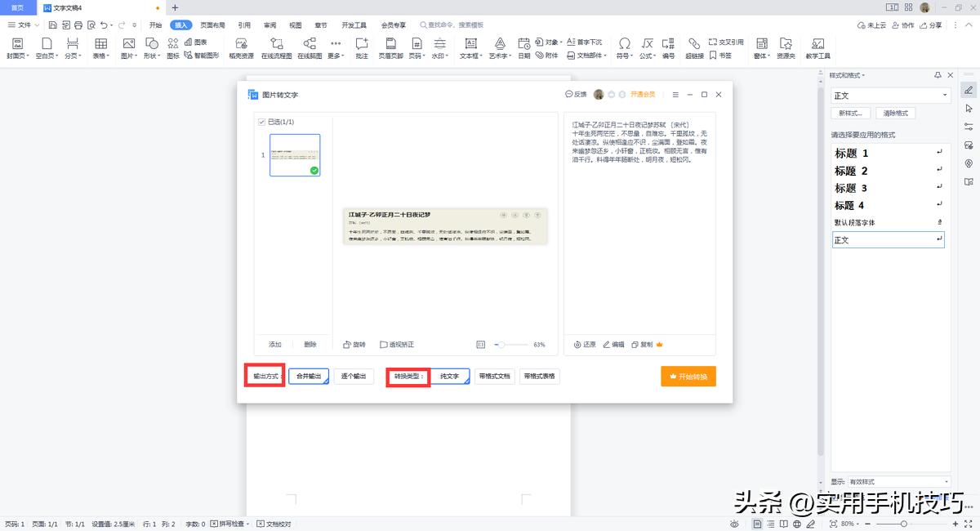Add a comment via 批注
980x531 pixels.
point(362,48)
